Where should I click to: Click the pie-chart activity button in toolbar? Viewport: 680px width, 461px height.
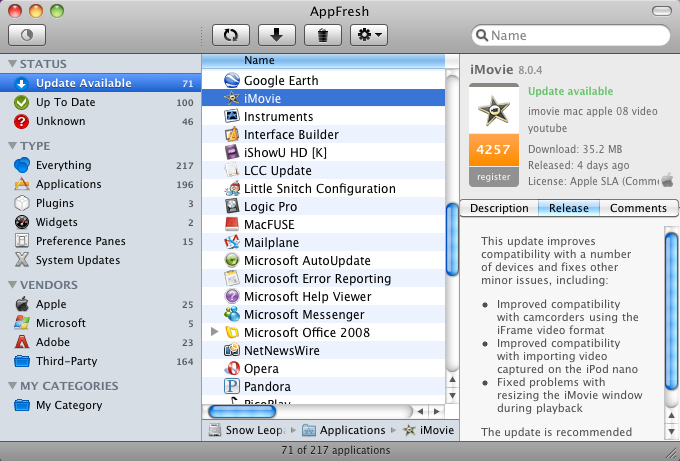click(x=27, y=35)
